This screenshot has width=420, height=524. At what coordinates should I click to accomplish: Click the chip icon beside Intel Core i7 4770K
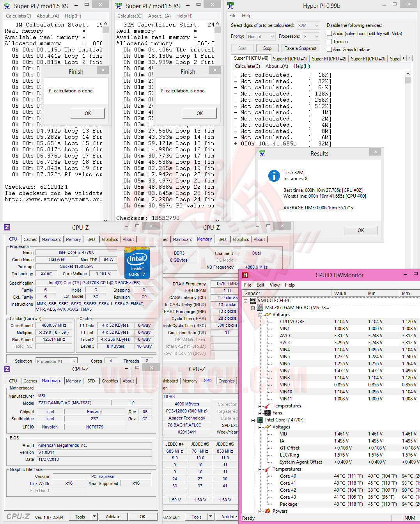click(x=261, y=420)
